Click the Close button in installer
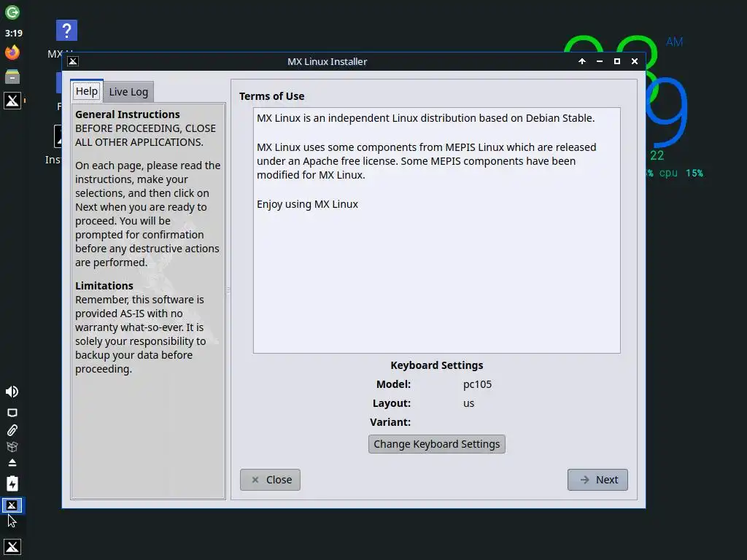The width and height of the screenshot is (747, 560). [x=270, y=480]
